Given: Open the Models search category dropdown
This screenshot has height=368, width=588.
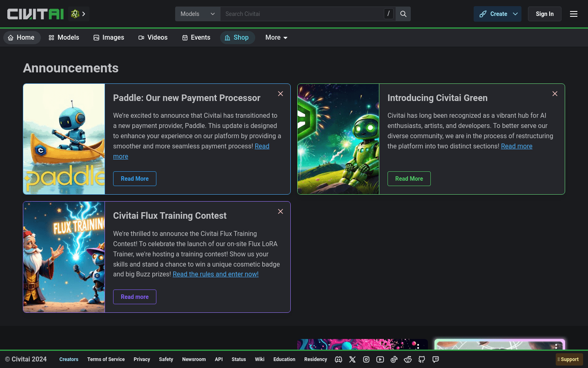Looking at the screenshot, I should pos(198,14).
